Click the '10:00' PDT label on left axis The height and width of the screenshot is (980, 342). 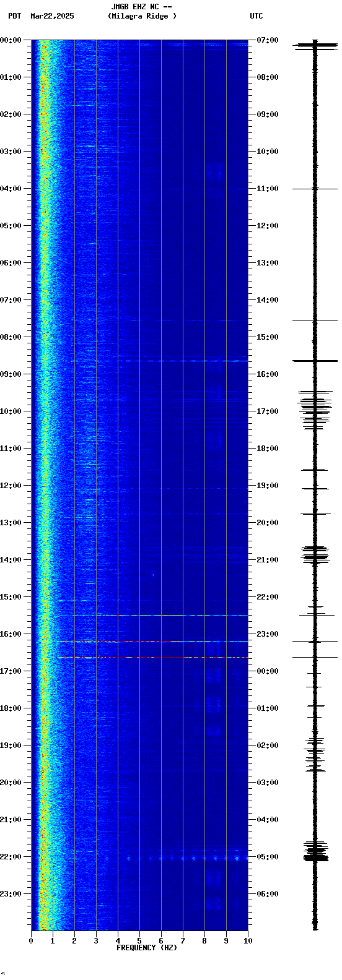point(11,411)
